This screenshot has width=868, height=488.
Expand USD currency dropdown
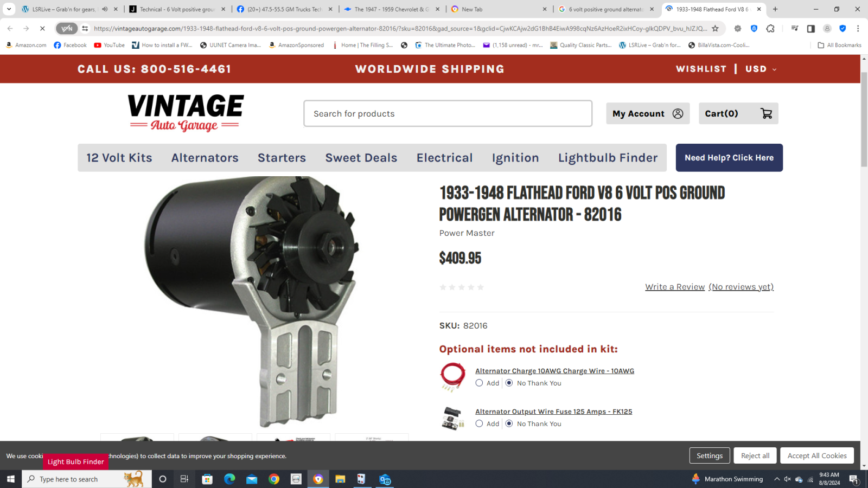761,69
